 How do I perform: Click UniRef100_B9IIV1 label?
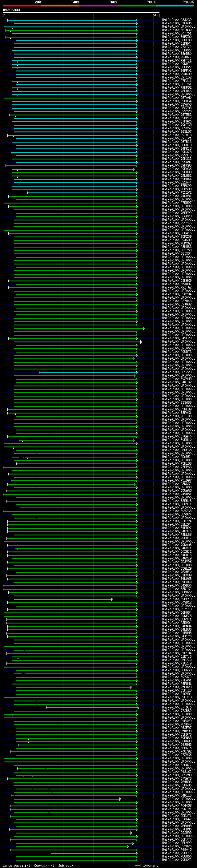(x=177, y=139)
